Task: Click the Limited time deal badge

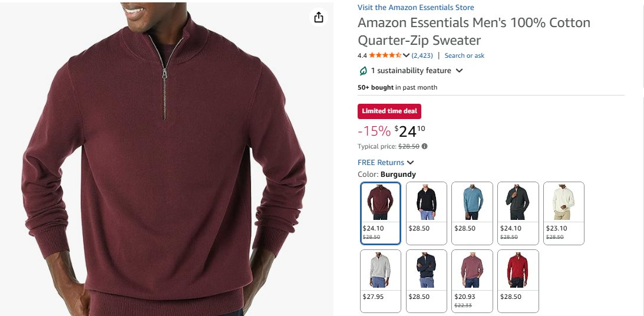Action: (x=389, y=111)
